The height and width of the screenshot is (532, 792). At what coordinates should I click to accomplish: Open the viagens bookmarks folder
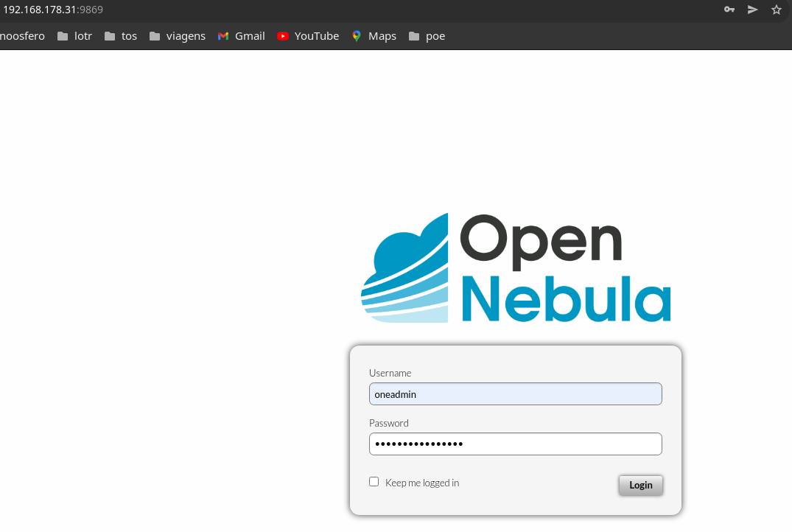click(178, 36)
